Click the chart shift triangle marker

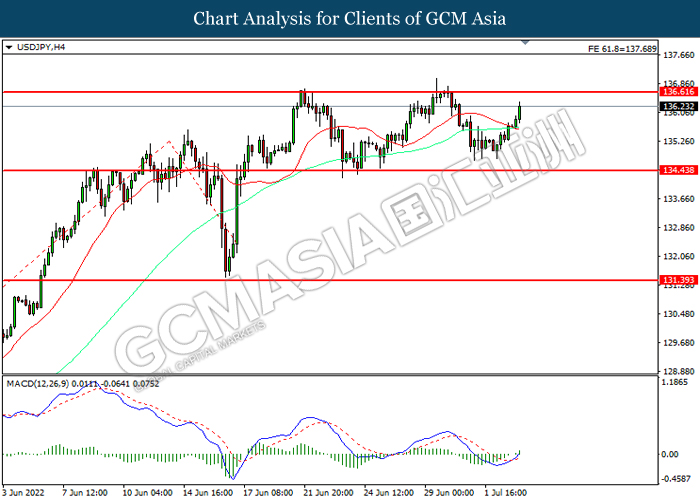tap(525, 42)
